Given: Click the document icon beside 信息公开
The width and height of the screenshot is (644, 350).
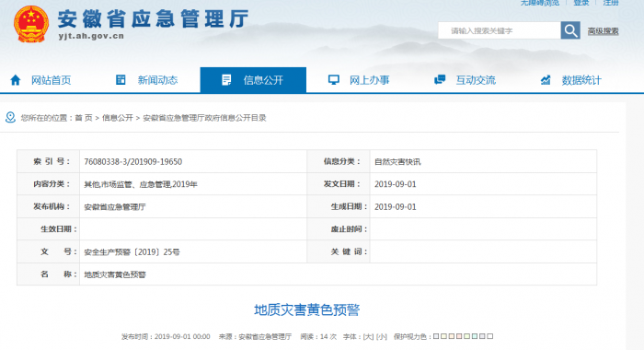Looking at the screenshot, I should (226, 80).
